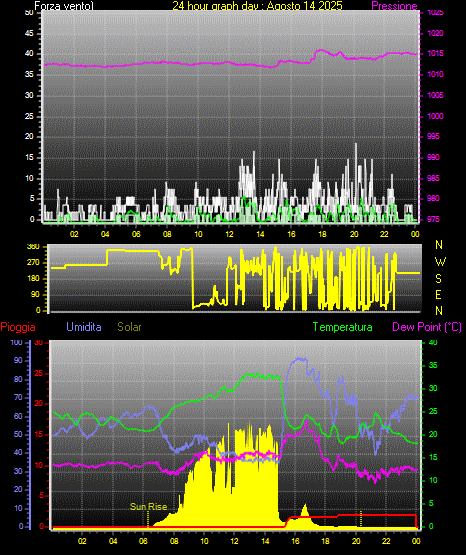Click the Umidita legend label

click(x=84, y=327)
